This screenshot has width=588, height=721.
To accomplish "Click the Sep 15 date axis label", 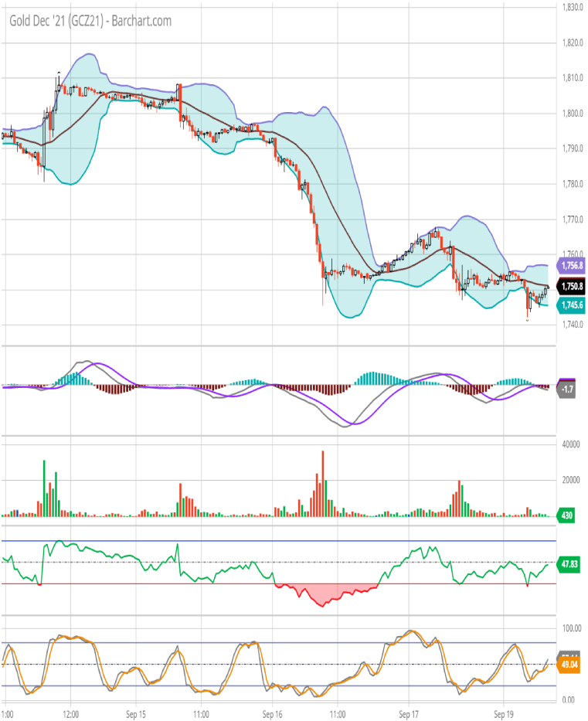I will [x=136, y=715].
